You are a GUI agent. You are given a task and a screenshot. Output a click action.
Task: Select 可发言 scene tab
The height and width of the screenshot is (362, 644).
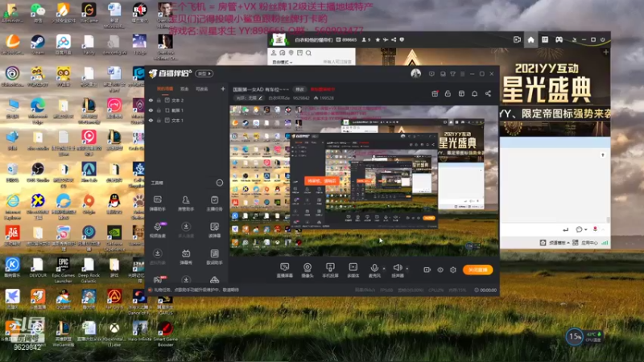tap(202, 88)
